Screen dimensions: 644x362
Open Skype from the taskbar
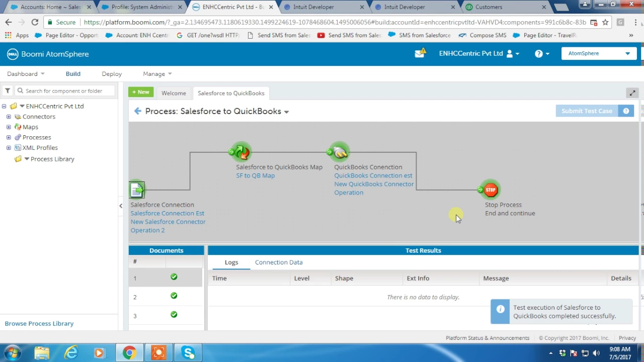coord(188,353)
